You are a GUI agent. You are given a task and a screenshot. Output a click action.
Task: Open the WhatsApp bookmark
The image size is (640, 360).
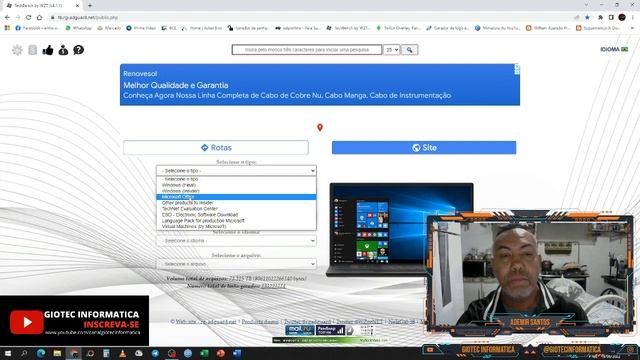pos(79,28)
